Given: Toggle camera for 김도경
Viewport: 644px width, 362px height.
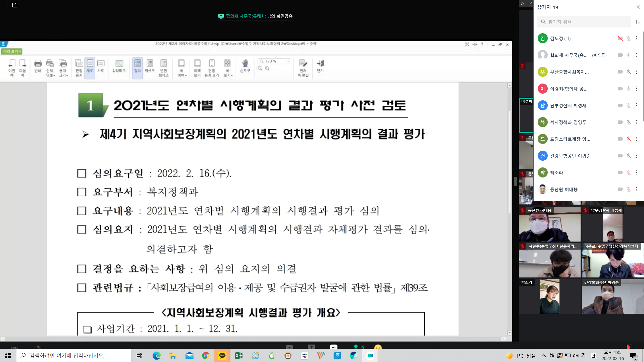Looking at the screenshot, I should tap(620, 38).
